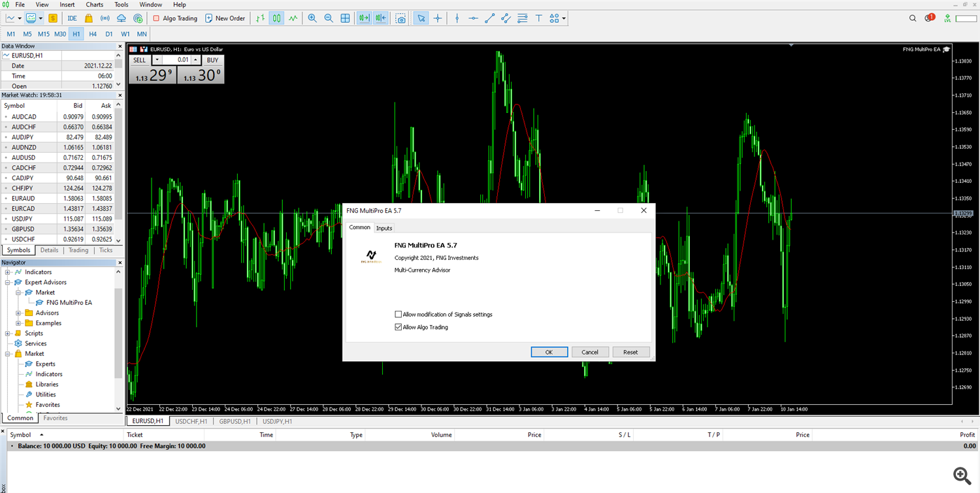Toggle chart auto scroll icon
980x493 pixels.
point(364,18)
